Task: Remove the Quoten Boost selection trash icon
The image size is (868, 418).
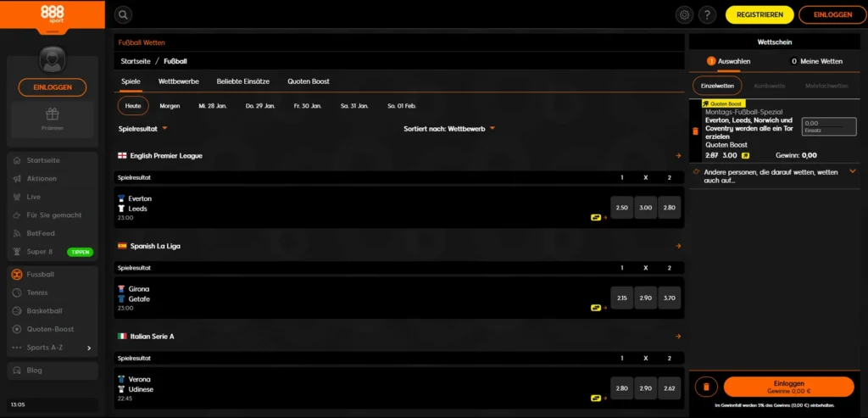Action: [696, 131]
